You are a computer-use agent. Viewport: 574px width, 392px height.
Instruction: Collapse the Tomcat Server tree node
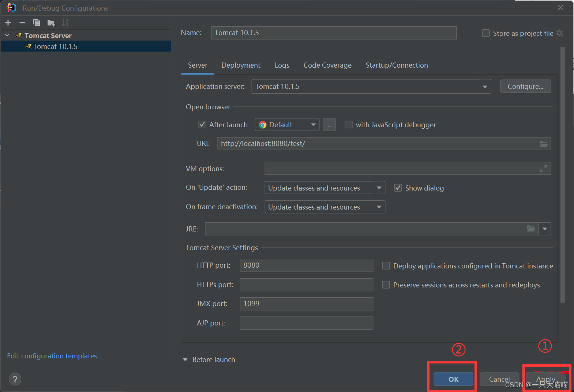click(7, 35)
